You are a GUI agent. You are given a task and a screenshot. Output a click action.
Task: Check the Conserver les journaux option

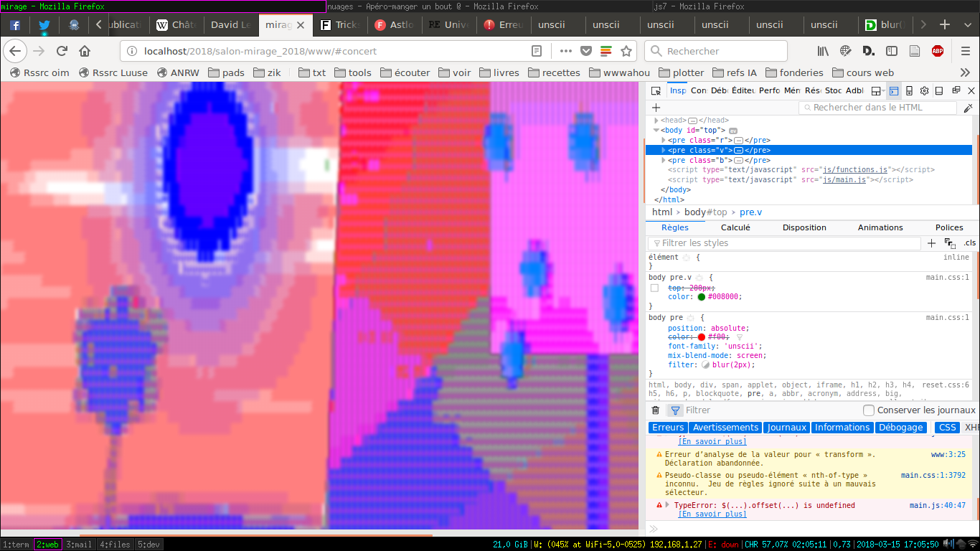(869, 410)
